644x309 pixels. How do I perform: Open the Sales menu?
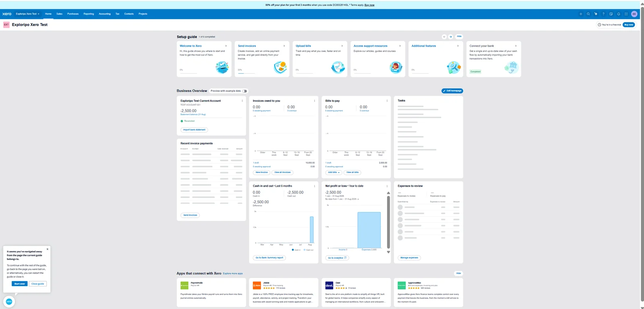click(60, 14)
